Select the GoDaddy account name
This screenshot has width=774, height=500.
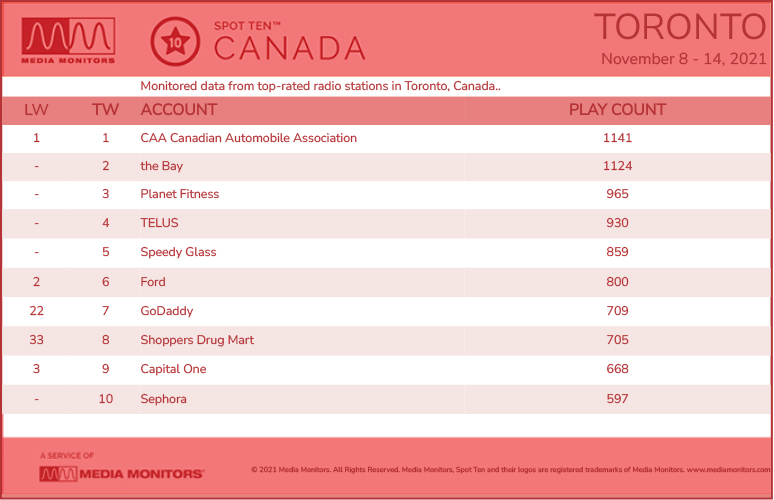[x=167, y=311]
